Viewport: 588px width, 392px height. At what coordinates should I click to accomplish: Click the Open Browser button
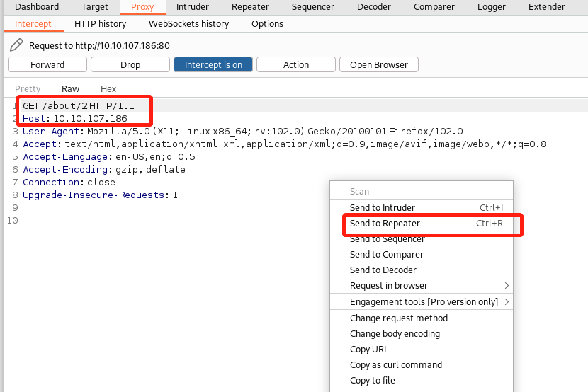click(x=379, y=64)
